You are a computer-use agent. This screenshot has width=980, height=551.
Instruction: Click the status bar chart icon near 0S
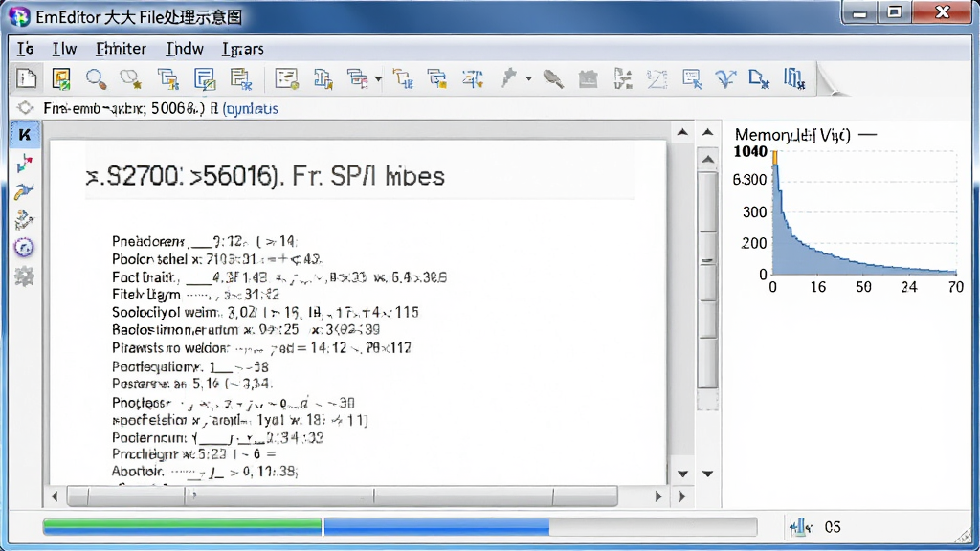(800, 527)
